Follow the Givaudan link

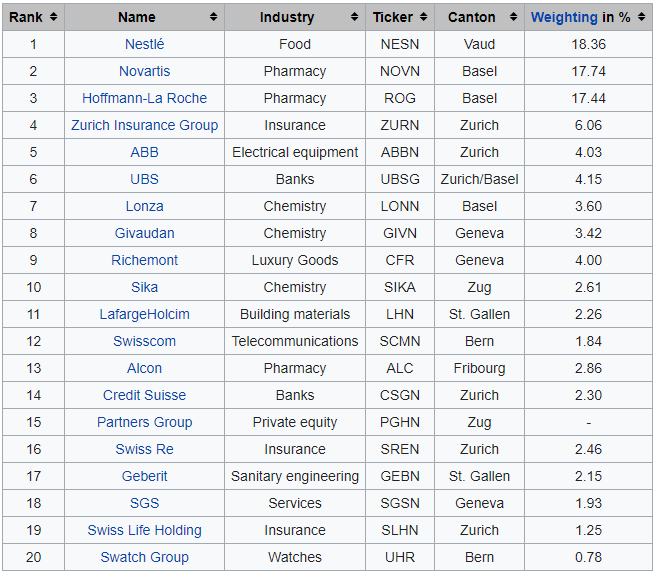(144, 233)
